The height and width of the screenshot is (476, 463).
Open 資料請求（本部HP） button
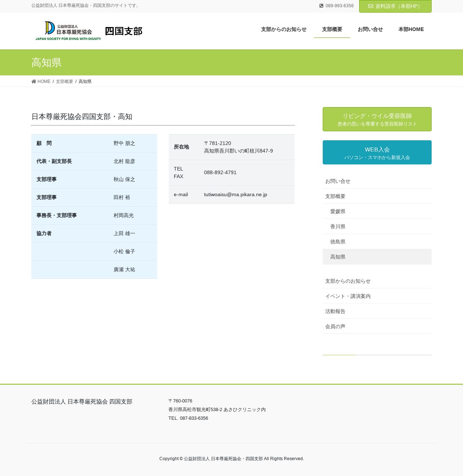click(395, 6)
